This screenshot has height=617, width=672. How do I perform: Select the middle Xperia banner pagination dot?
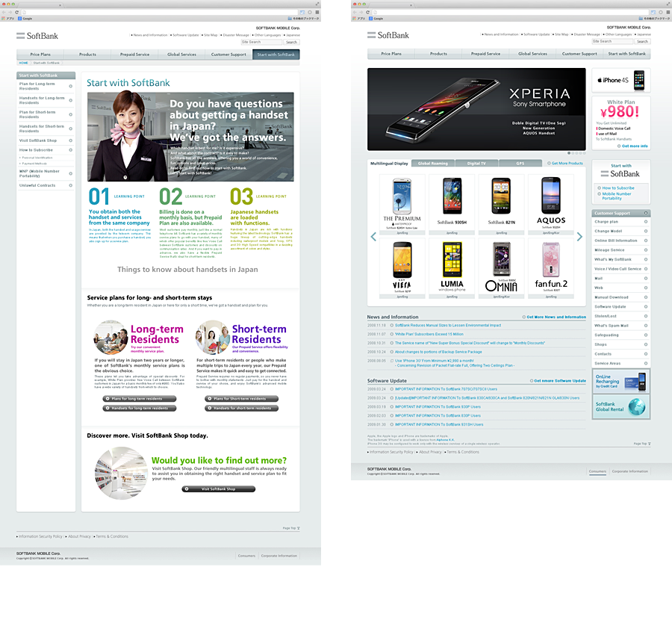pyautogui.click(x=578, y=153)
